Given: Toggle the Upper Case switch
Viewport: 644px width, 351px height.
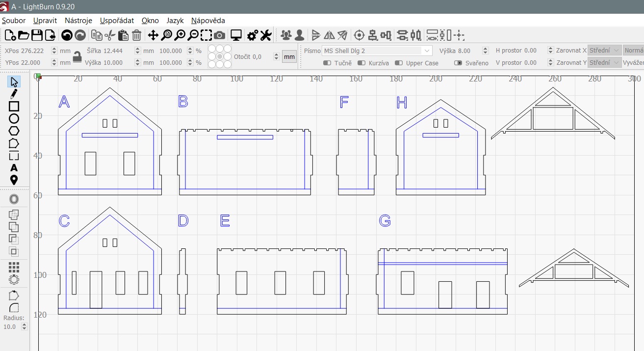Looking at the screenshot, I should tap(398, 63).
